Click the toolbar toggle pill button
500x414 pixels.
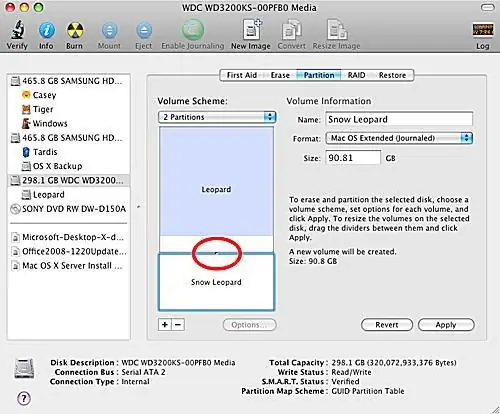tap(487, 7)
